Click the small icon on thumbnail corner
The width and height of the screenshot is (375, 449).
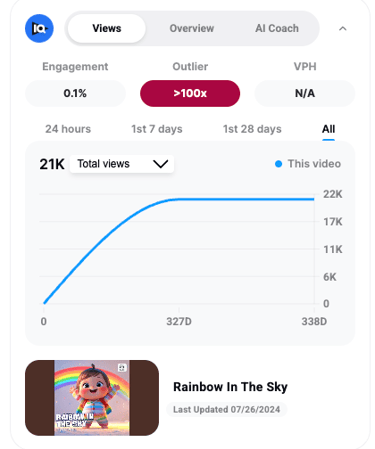click(122, 367)
